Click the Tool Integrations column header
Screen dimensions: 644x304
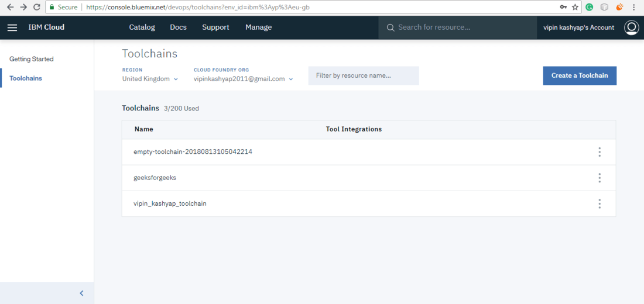[354, 129]
